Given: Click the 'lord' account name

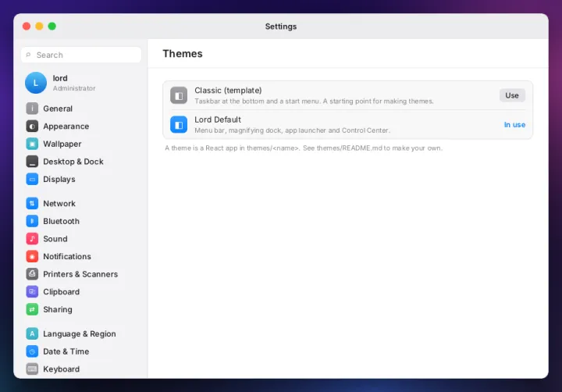Looking at the screenshot, I should (60, 78).
